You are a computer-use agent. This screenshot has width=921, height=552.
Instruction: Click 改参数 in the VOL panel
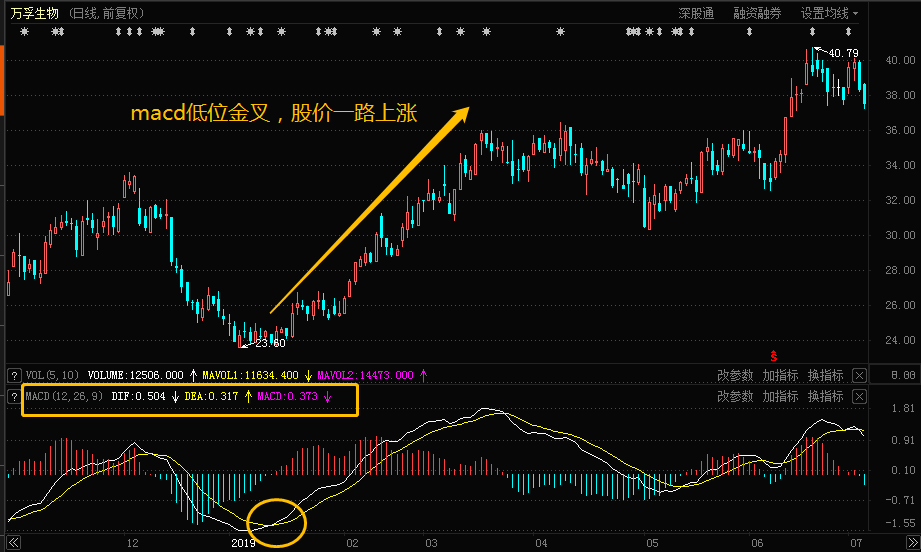tap(735, 375)
